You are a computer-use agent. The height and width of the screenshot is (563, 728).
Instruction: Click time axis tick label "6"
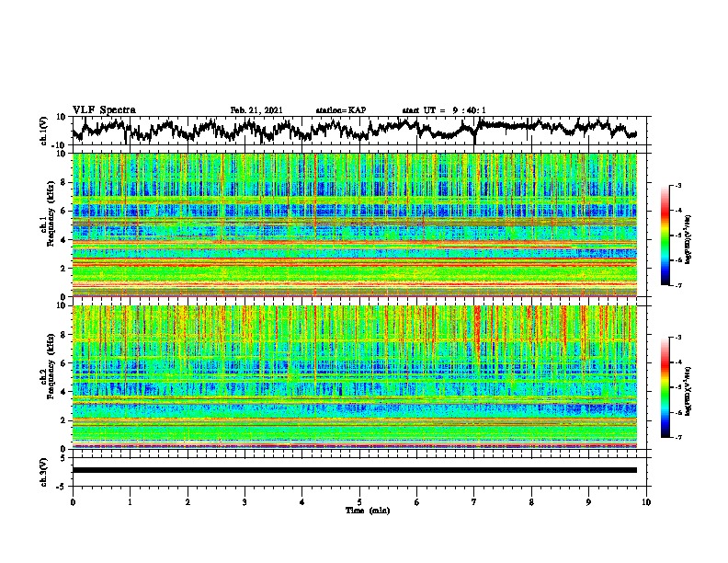point(417,502)
